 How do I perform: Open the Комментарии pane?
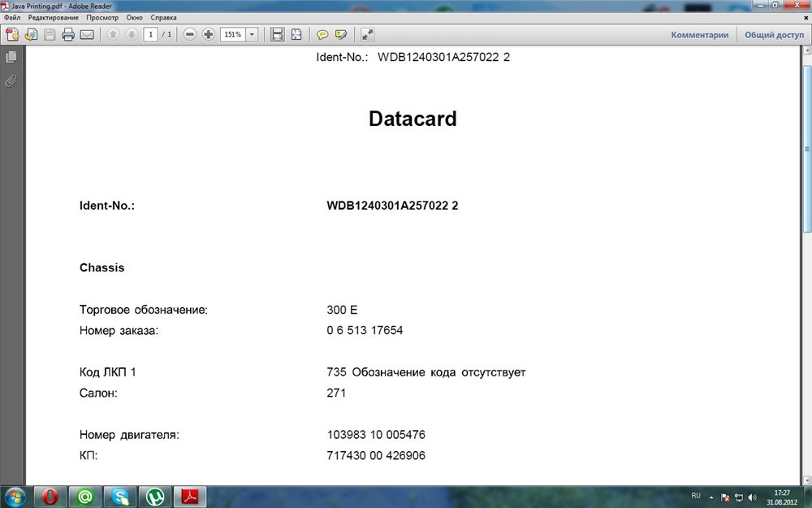(699, 35)
